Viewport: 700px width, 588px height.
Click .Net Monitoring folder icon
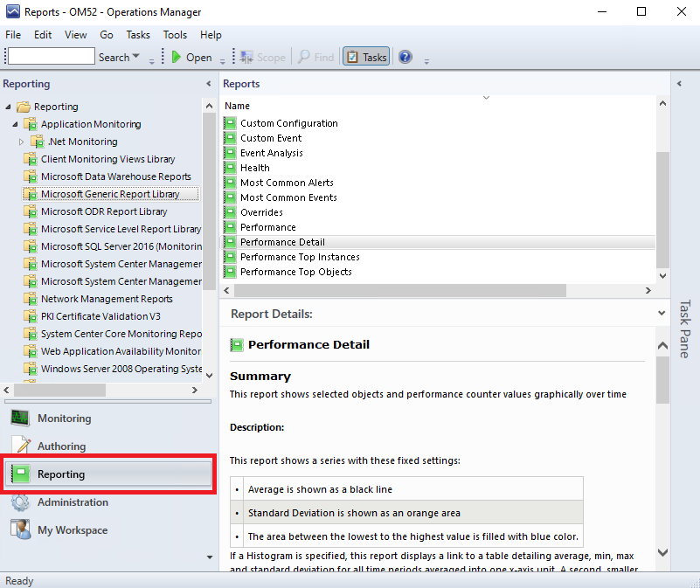pyautogui.click(x=38, y=142)
